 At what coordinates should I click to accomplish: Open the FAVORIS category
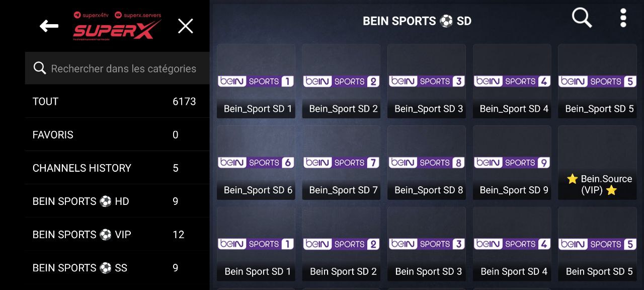point(117,134)
